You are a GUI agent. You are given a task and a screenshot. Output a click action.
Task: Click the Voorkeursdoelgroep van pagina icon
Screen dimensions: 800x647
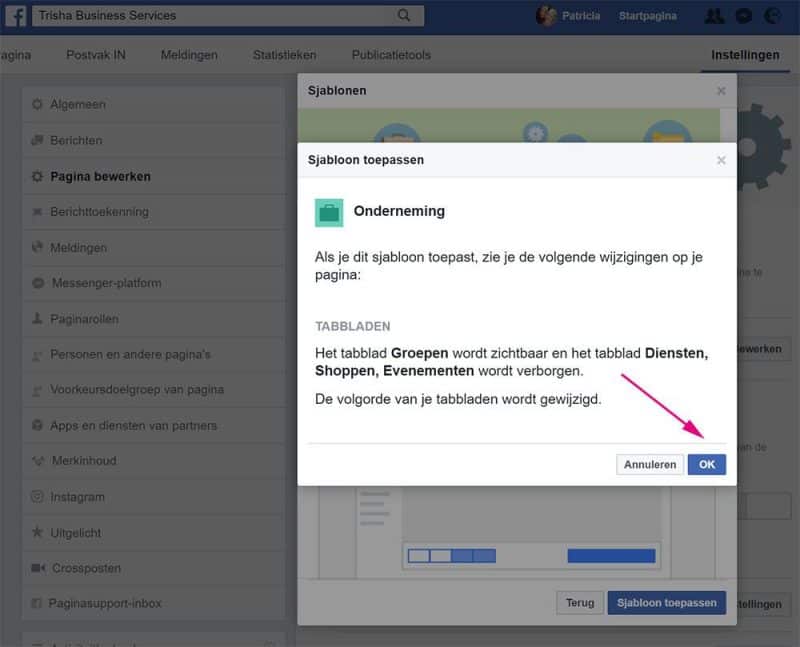pos(37,390)
